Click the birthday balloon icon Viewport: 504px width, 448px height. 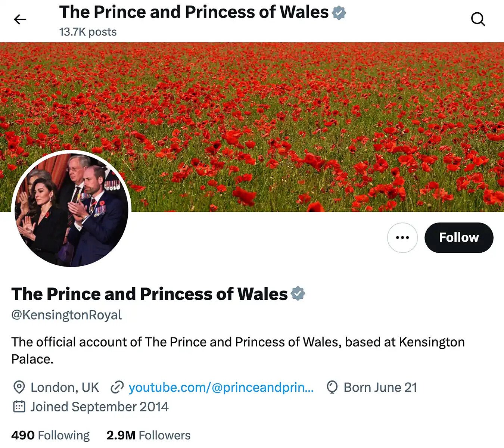coord(332,388)
